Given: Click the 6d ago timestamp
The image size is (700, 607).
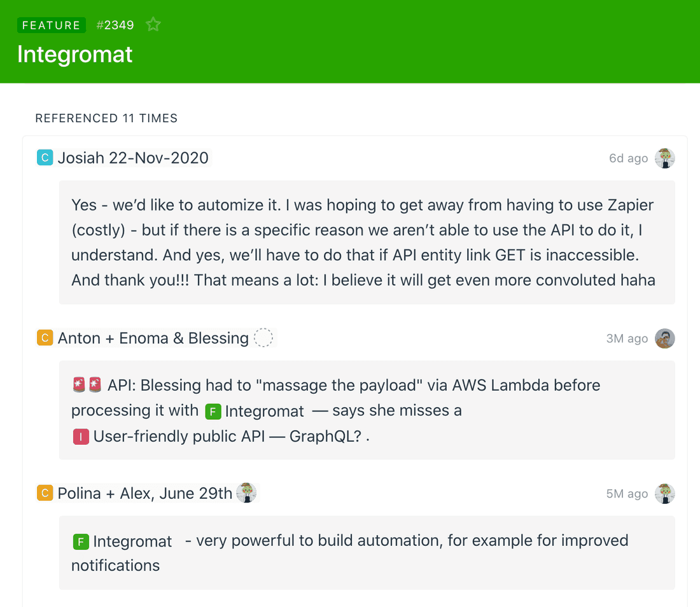Looking at the screenshot, I should pos(628,158).
